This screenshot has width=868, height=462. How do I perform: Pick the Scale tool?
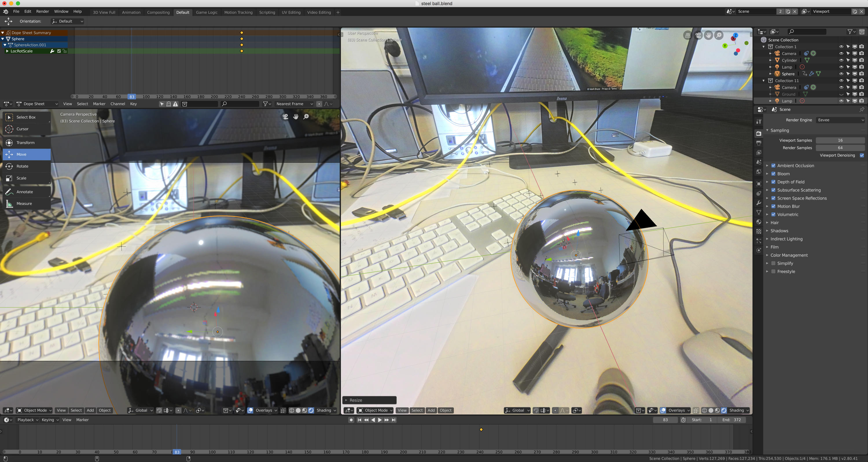pos(27,178)
